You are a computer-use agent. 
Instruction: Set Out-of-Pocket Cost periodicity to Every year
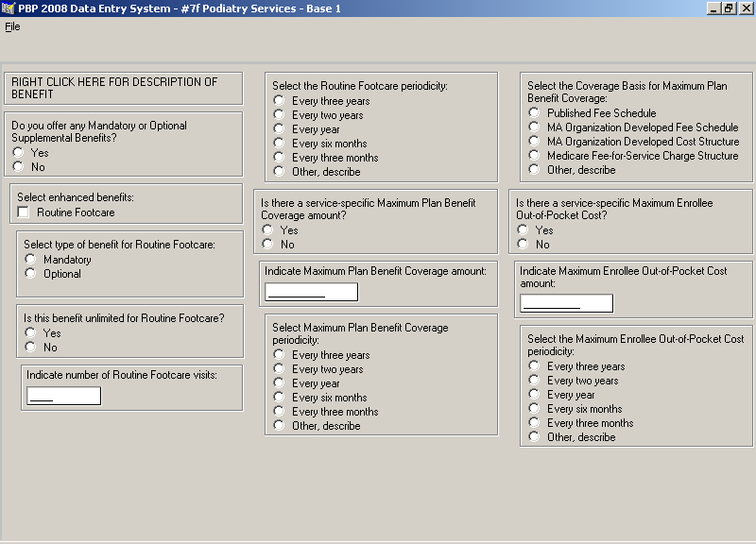pyautogui.click(x=534, y=394)
